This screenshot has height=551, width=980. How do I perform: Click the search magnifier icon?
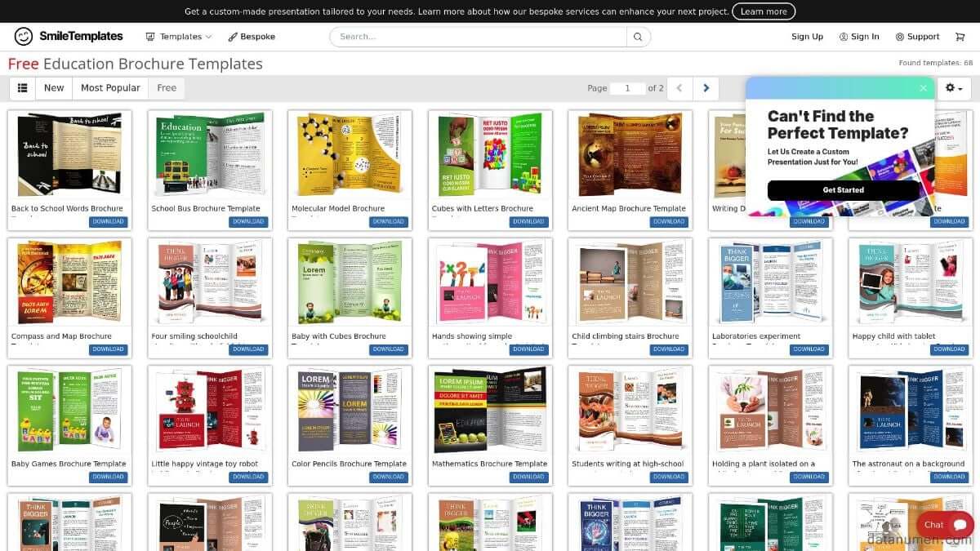(639, 37)
